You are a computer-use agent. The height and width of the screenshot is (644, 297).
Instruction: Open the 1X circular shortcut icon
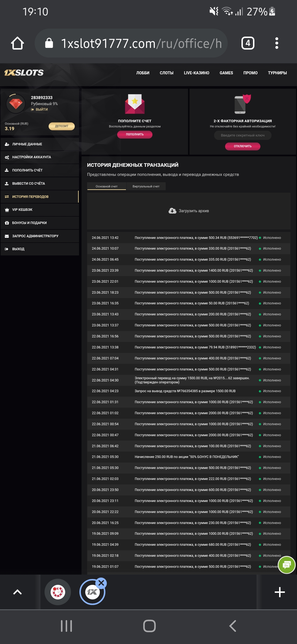92,592
